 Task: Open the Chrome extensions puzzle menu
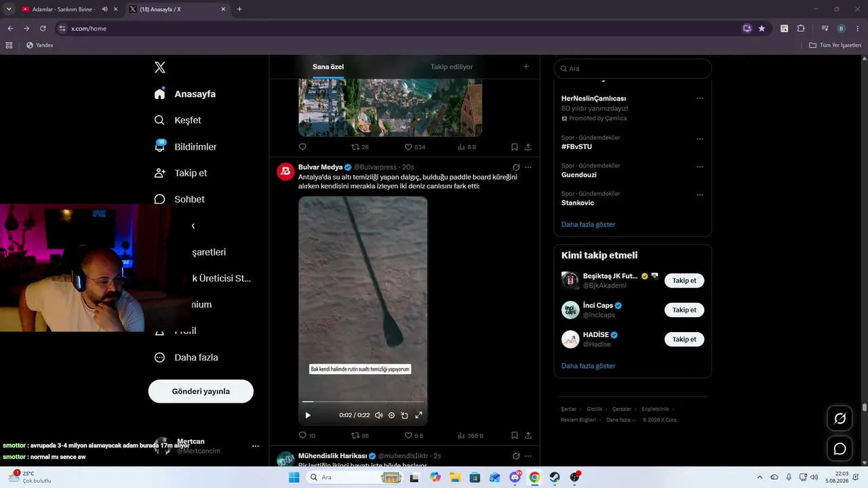click(x=801, y=28)
